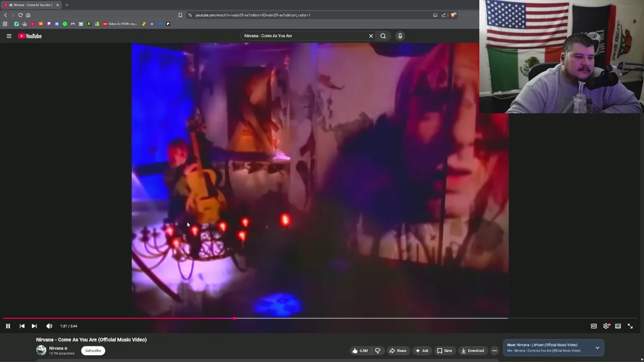Open the yellow bookmark icon
This screenshot has width=644, height=362.
point(144,24)
